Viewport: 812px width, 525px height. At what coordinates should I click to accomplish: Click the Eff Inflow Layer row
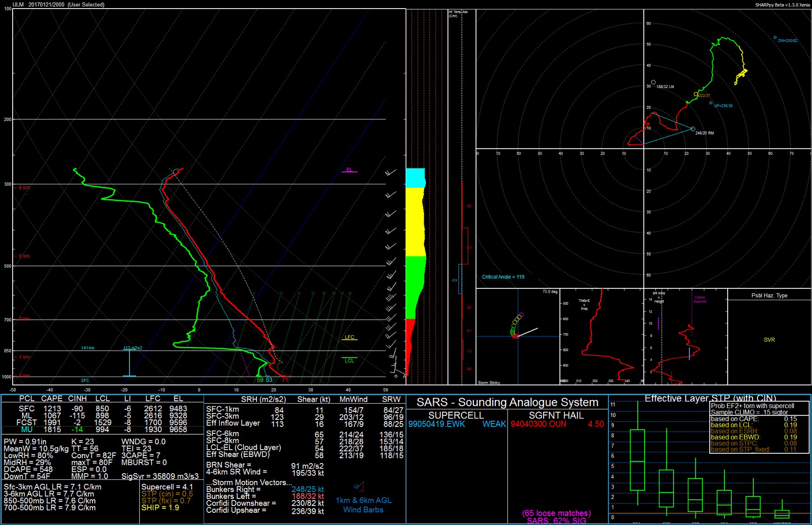point(304,423)
